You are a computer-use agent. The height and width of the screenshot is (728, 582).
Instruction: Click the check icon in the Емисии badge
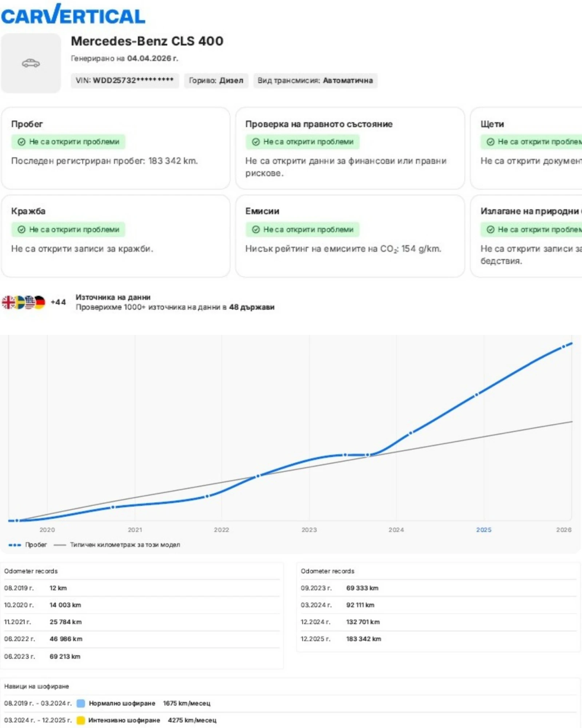pos(256,229)
